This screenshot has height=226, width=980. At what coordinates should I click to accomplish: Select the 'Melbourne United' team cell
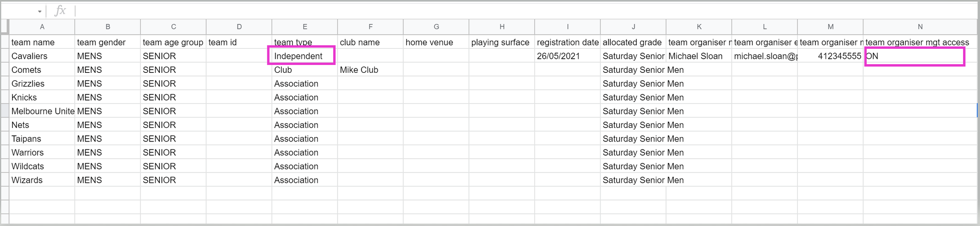[x=42, y=111]
